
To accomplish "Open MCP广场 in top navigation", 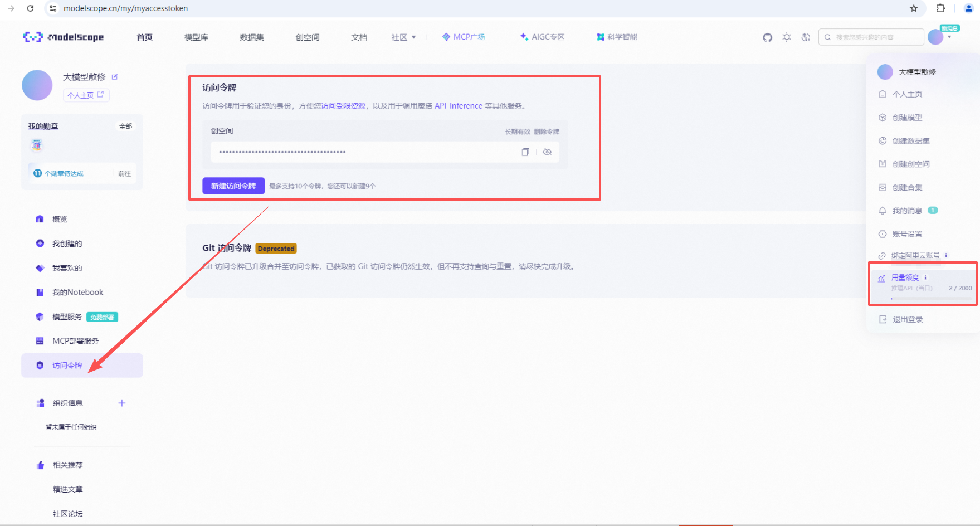I will tap(464, 37).
